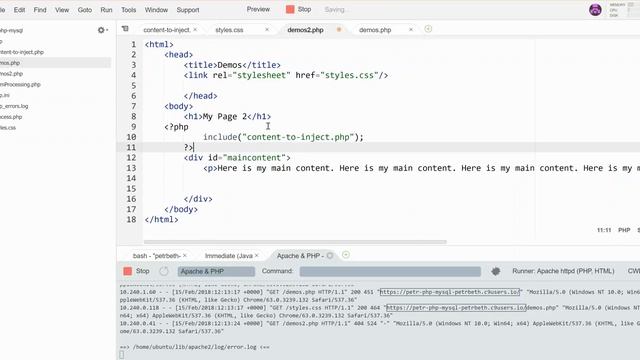Switch to the styles.css tab
The image size is (640, 360).
coord(229,30)
